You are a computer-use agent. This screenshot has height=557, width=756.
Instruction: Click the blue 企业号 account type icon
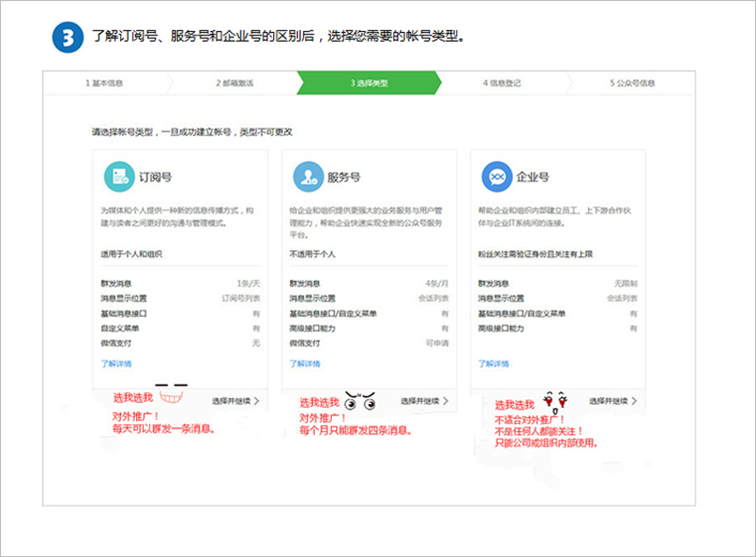tap(495, 177)
